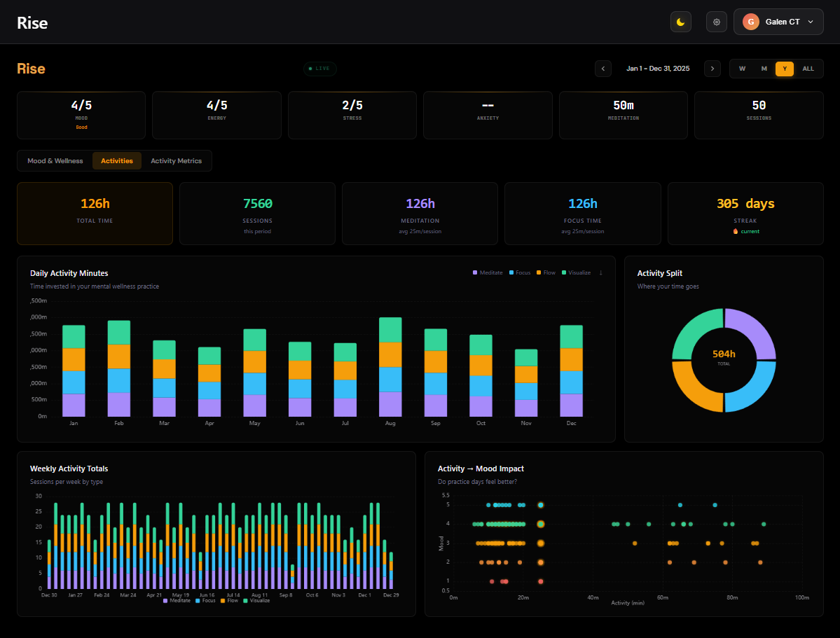Open the Meditation 50m card
This screenshot has width=840, height=638.
624,115
